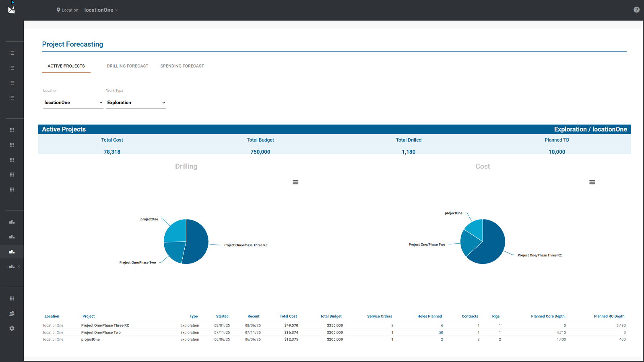Open the Location filter dropdown
The image size is (644, 362).
pyautogui.click(x=73, y=103)
